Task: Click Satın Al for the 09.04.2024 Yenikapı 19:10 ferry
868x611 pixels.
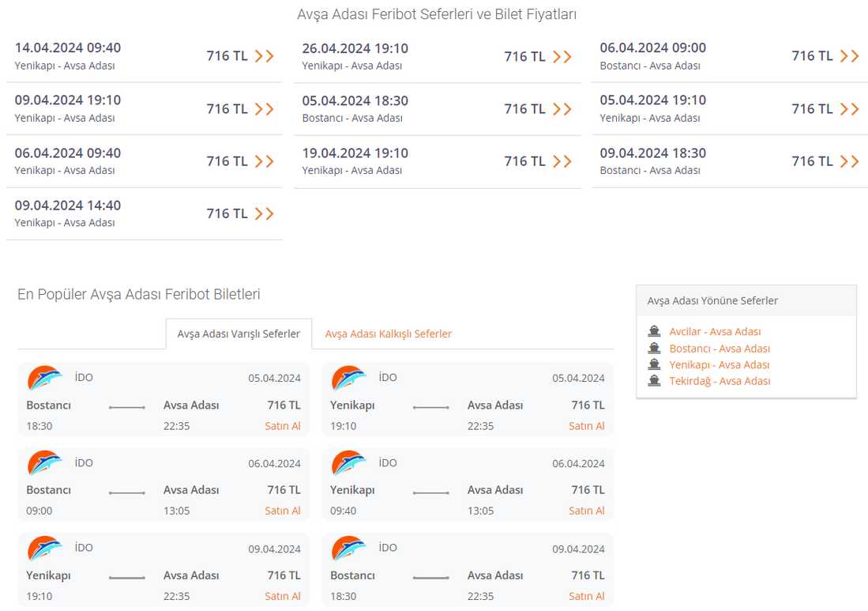Action: point(283,596)
